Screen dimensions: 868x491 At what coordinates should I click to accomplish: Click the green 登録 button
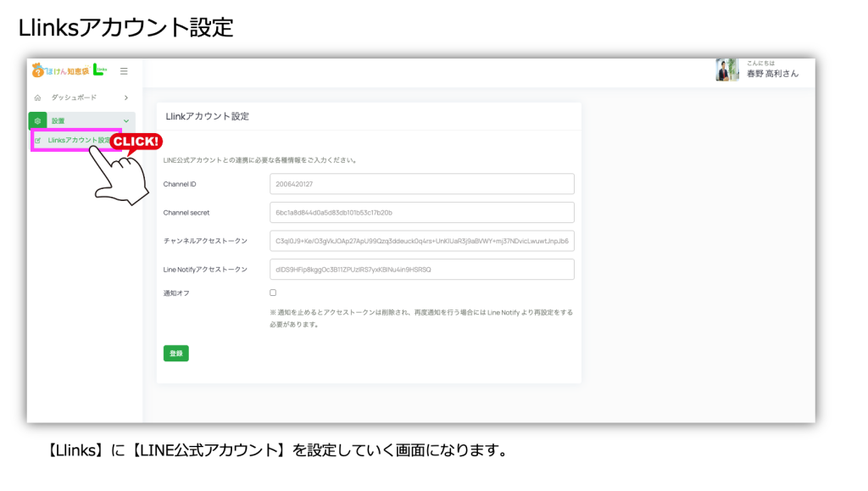tap(176, 353)
